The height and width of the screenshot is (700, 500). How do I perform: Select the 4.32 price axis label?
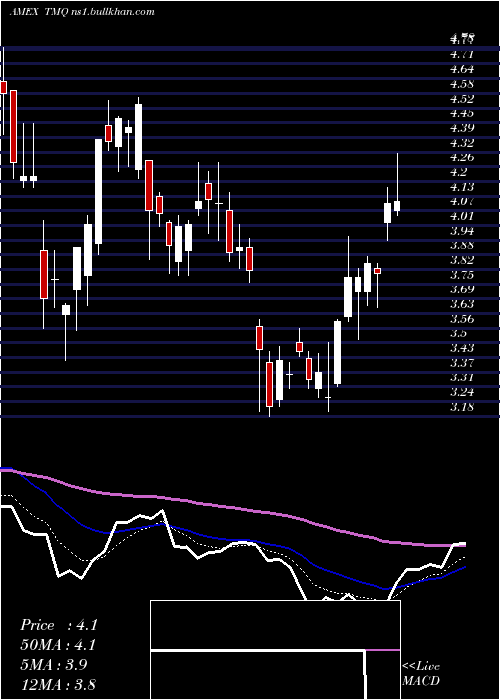click(x=462, y=143)
